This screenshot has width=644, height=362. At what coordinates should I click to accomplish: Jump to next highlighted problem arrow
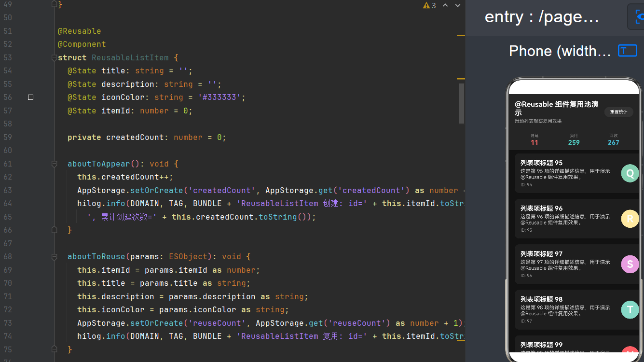[458, 5]
